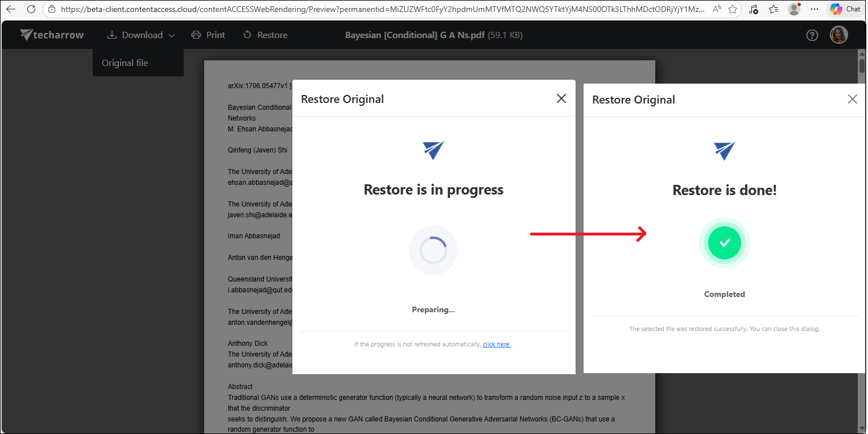Image resolution: width=868 pixels, height=434 pixels.
Task: Close the Restore is in progress dialog
Action: pyautogui.click(x=561, y=98)
